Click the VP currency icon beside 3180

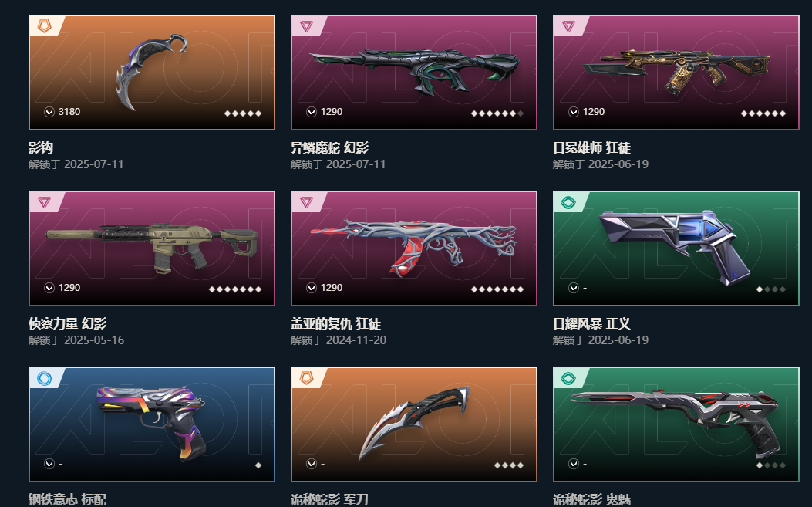point(49,111)
